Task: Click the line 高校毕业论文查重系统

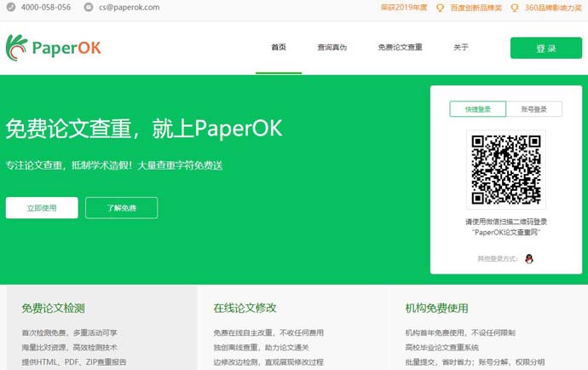Action: 442,348
